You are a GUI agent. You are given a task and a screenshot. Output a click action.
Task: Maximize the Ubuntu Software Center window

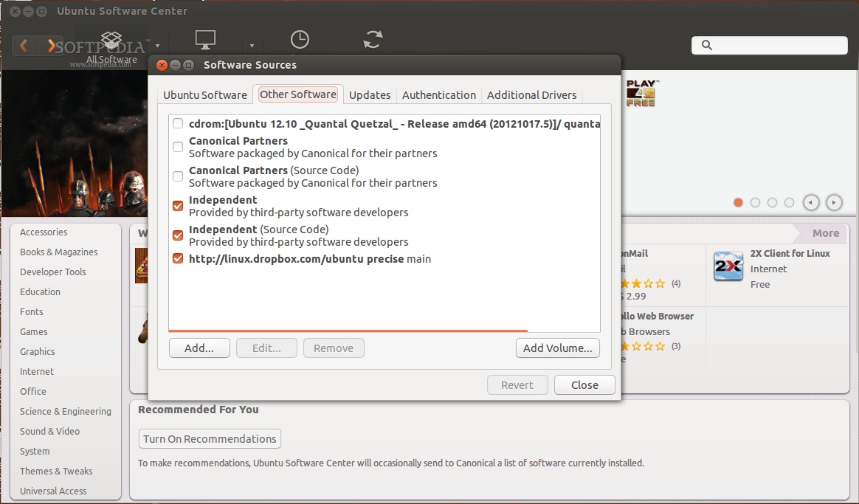point(41,11)
